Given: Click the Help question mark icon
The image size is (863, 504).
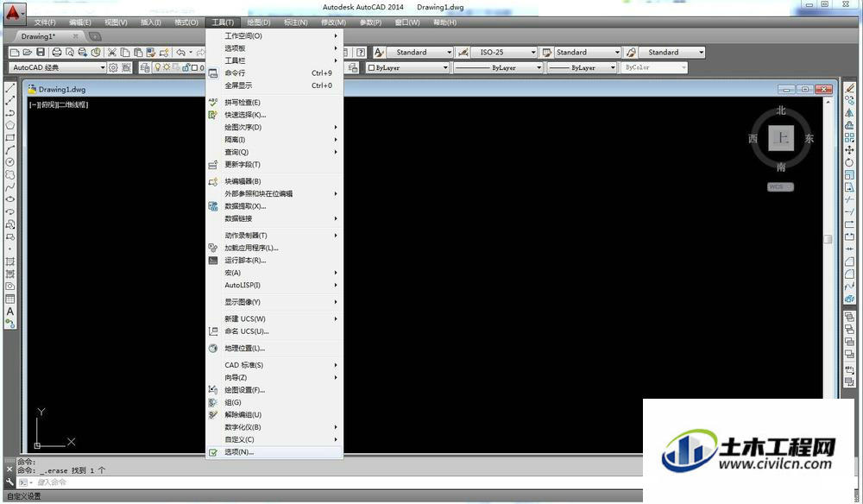Looking at the screenshot, I should [x=361, y=53].
